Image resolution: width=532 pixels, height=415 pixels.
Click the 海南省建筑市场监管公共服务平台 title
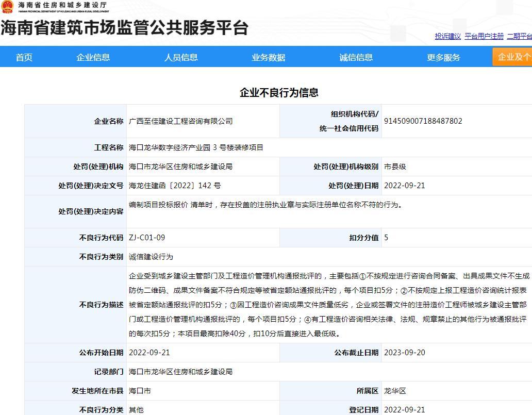pyautogui.click(x=125, y=28)
